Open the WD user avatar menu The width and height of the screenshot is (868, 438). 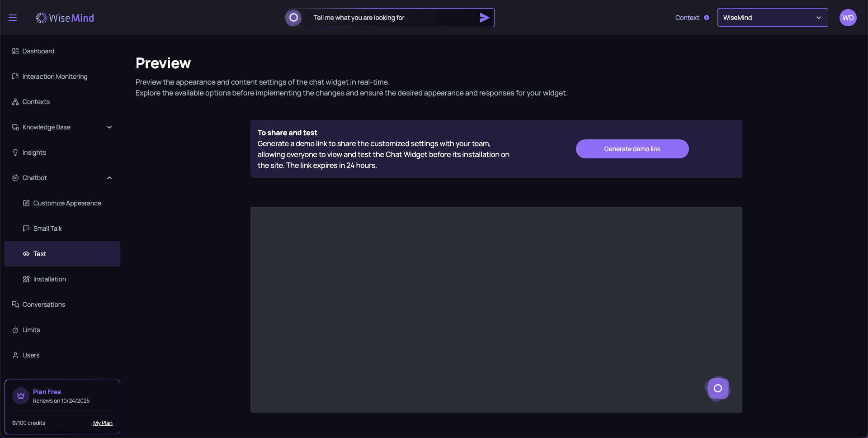[848, 18]
